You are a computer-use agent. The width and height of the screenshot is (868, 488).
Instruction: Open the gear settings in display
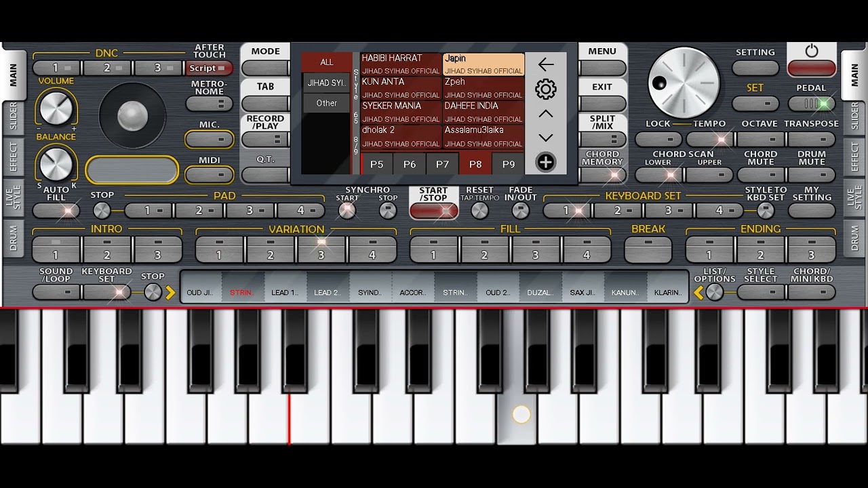click(x=546, y=89)
